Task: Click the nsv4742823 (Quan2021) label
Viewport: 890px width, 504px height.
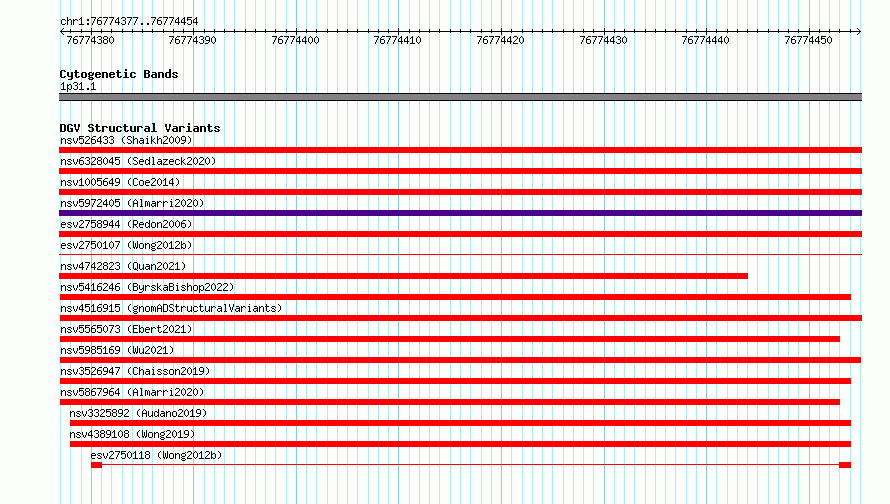Action: 123,266
